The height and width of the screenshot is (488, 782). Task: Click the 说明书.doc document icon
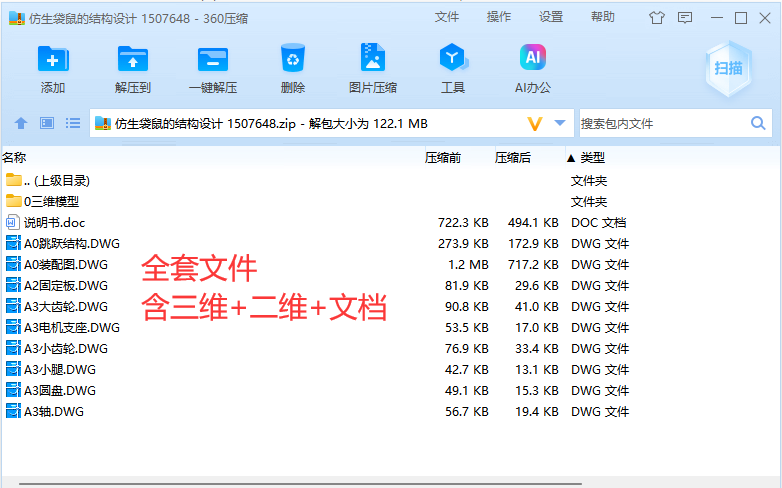[13, 222]
